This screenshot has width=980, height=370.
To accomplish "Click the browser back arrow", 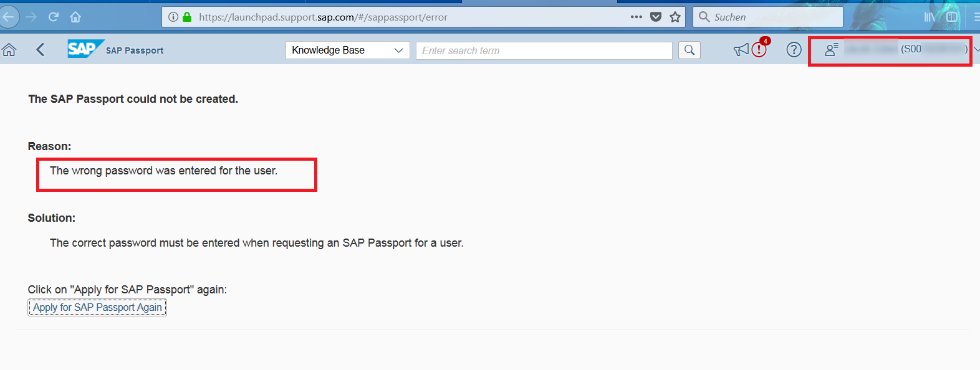I will click(8, 17).
